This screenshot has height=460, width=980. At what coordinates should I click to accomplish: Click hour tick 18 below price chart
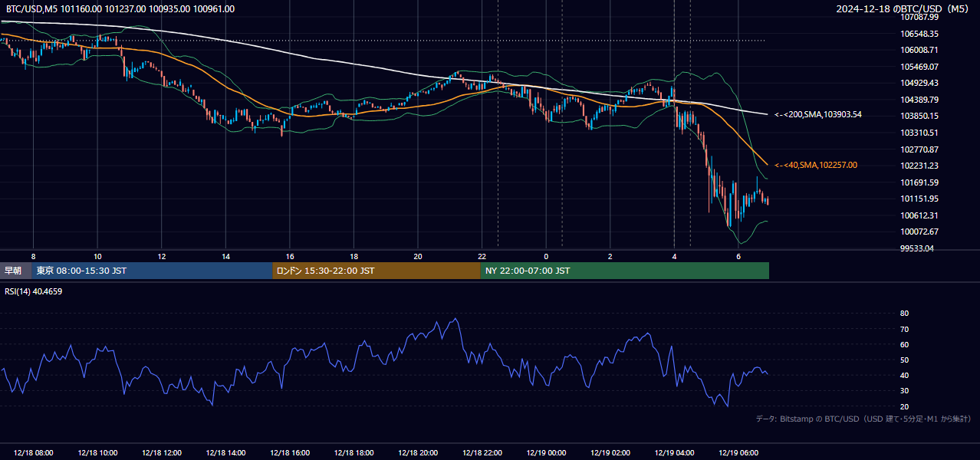pos(354,256)
